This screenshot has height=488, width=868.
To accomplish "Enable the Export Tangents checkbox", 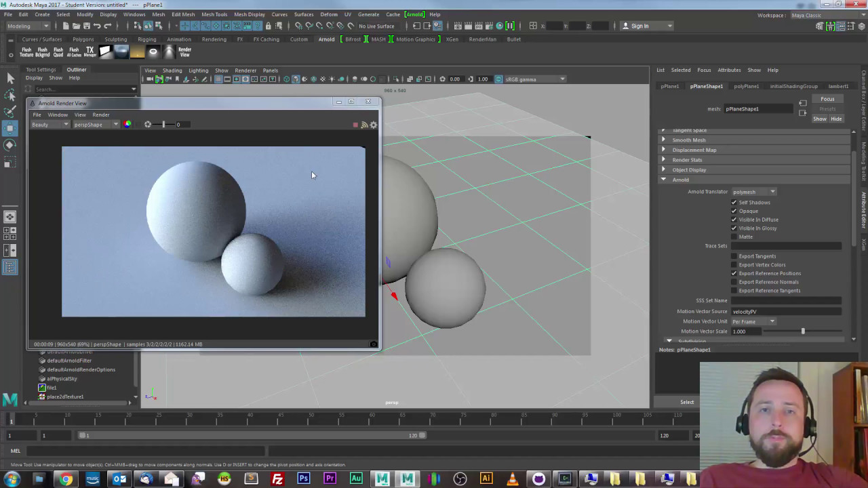I will 734,256.
